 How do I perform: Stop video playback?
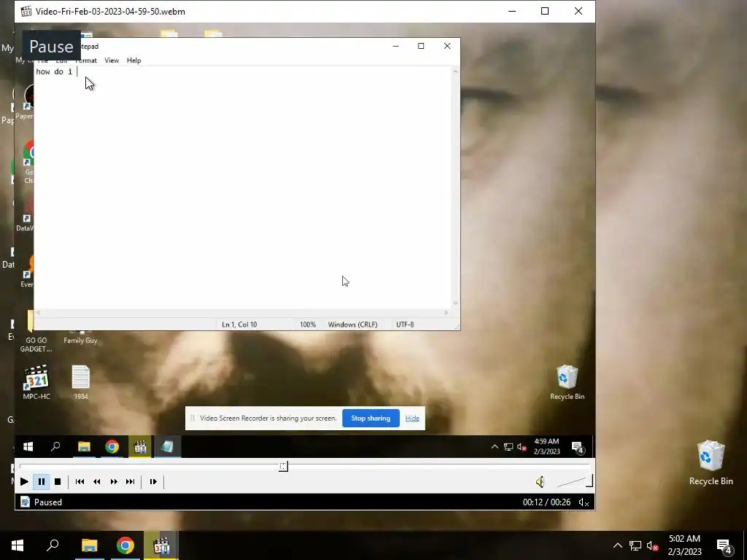pyautogui.click(x=58, y=481)
